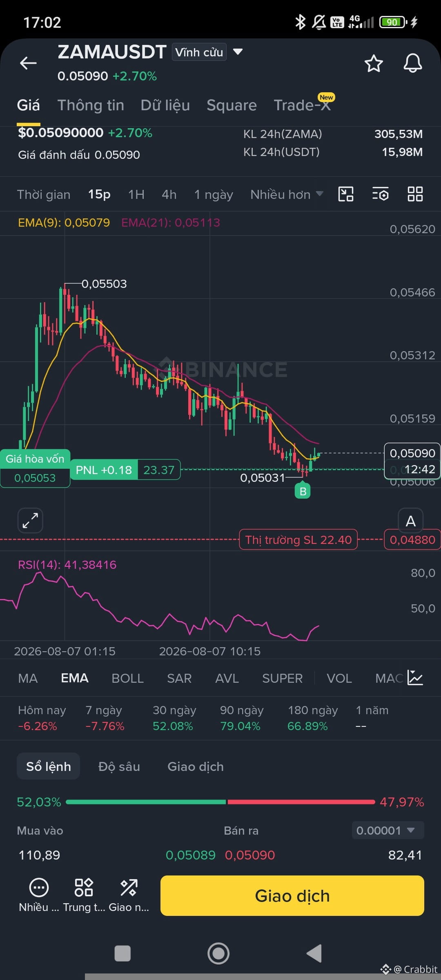Enable the MAC sub-indicator
Screen dimensions: 441x980
click(389, 678)
